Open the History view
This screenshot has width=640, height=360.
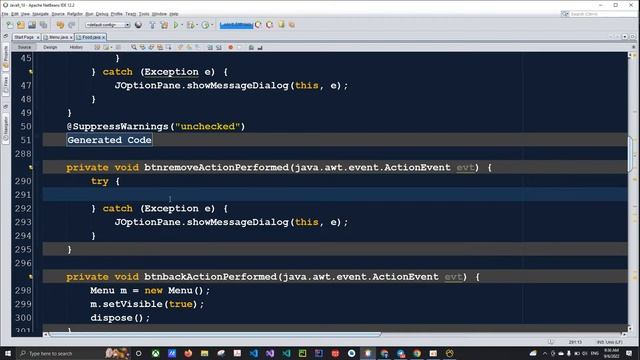pos(76,47)
